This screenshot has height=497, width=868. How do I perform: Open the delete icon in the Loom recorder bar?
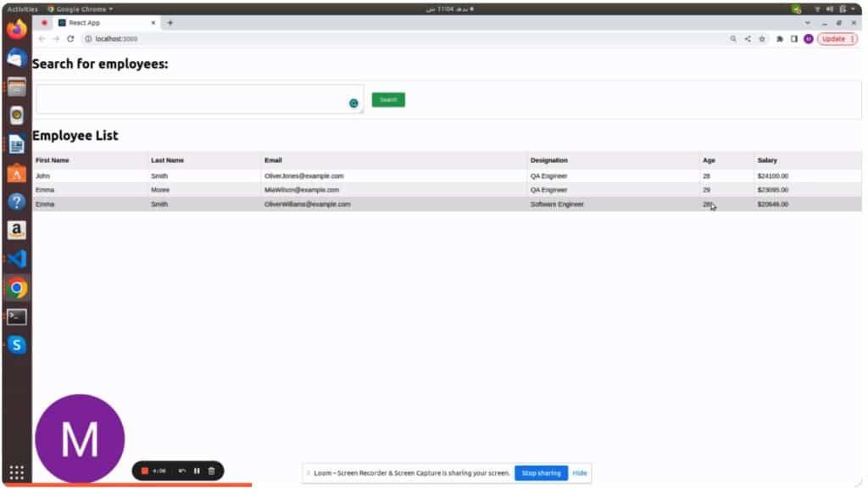click(x=211, y=471)
